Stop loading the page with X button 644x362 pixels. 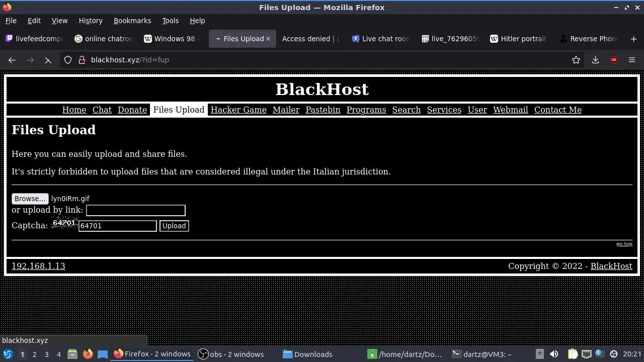pyautogui.click(x=48, y=60)
